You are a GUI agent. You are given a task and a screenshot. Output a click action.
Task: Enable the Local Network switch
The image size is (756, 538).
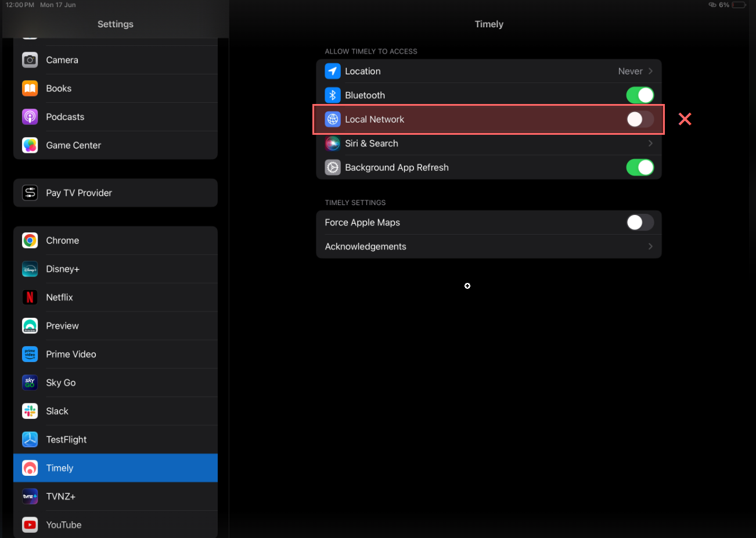[x=640, y=120]
